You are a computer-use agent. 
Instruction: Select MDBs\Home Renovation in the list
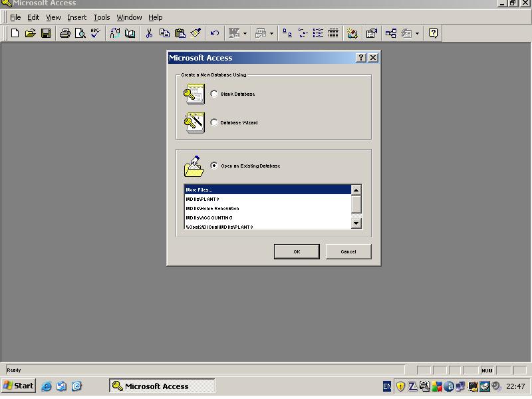click(267, 208)
